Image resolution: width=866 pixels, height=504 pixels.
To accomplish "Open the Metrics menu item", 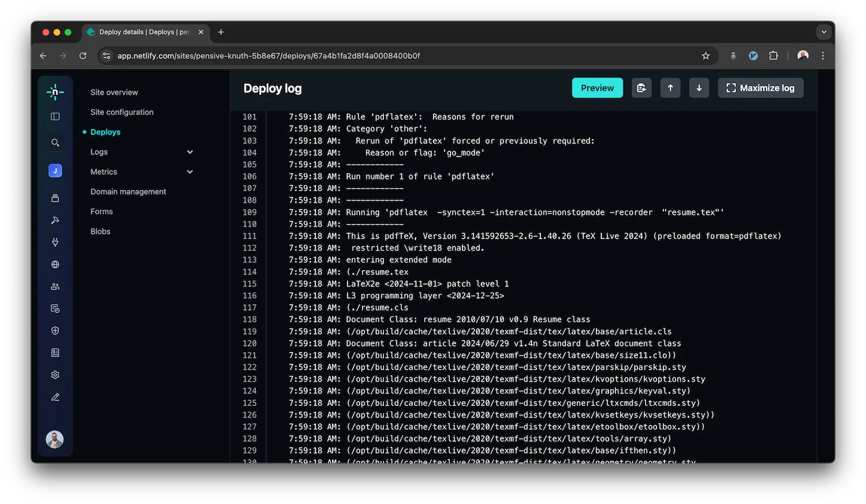I will [x=104, y=172].
